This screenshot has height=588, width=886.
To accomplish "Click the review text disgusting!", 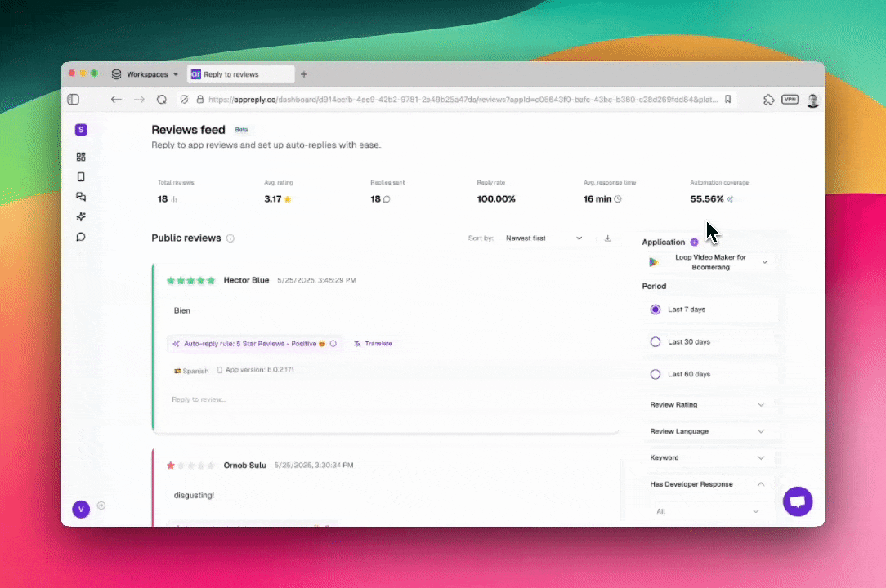I will [194, 496].
